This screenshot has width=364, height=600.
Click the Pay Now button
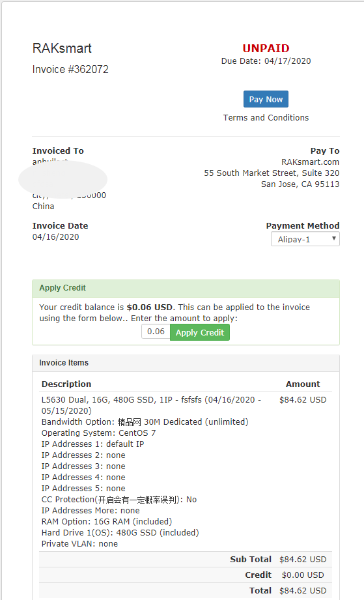pos(266,99)
